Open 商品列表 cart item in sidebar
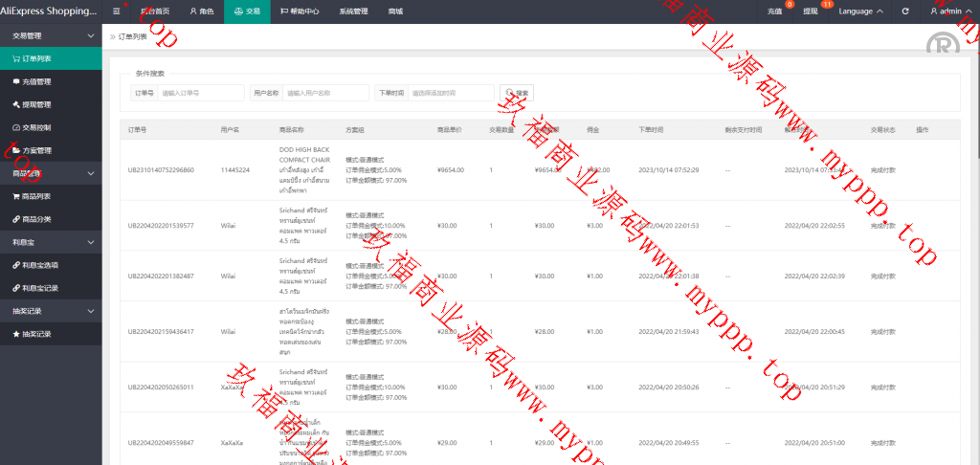 pos(36,196)
